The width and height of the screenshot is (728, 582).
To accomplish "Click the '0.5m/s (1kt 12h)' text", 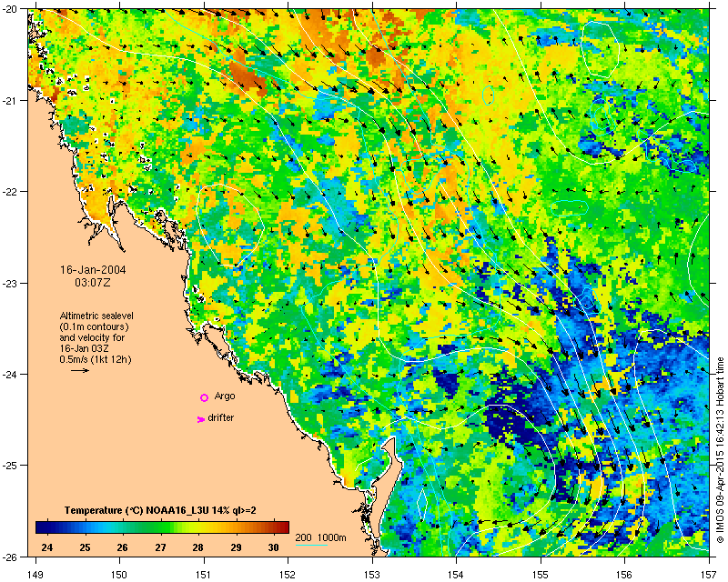I will point(96,359).
